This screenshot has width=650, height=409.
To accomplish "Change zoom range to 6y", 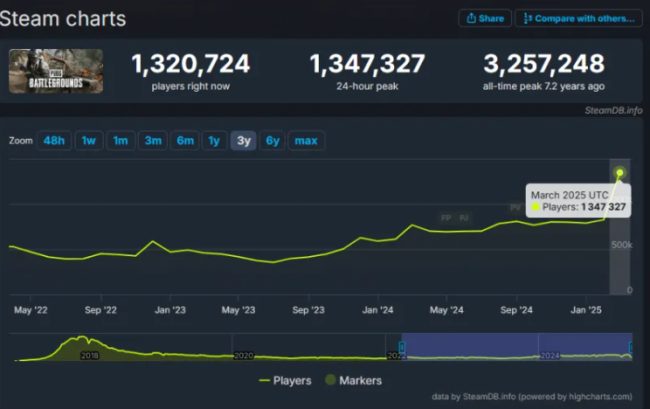I will click(x=272, y=140).
